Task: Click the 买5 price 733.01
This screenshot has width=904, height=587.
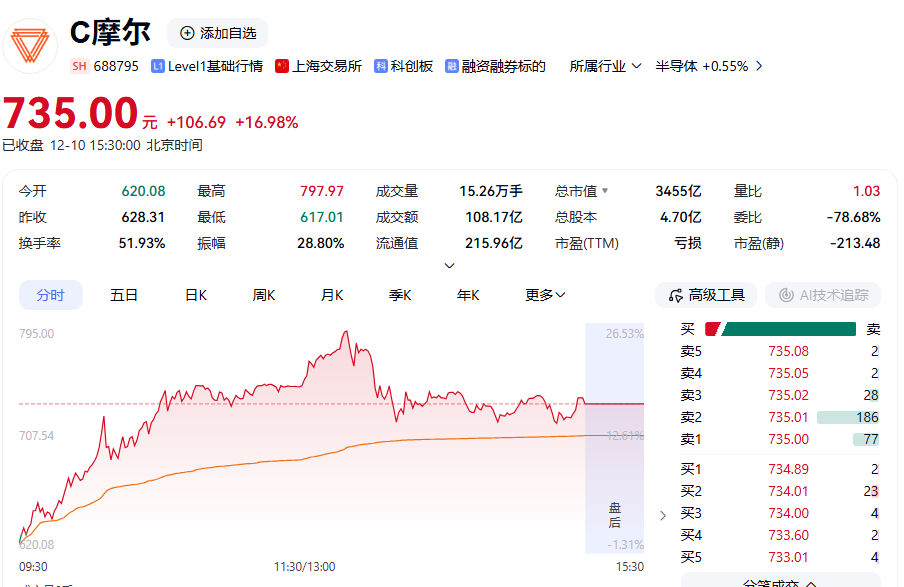Action: [x=788, y=557]
